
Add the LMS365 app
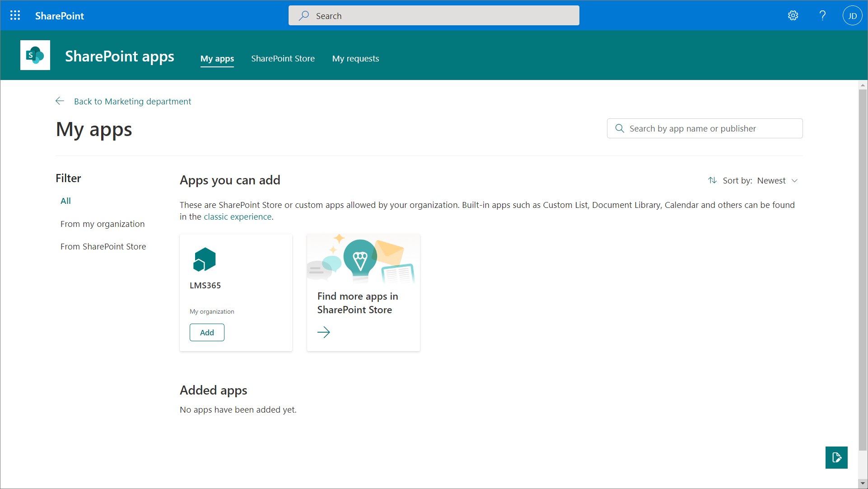tap(207, 333)
